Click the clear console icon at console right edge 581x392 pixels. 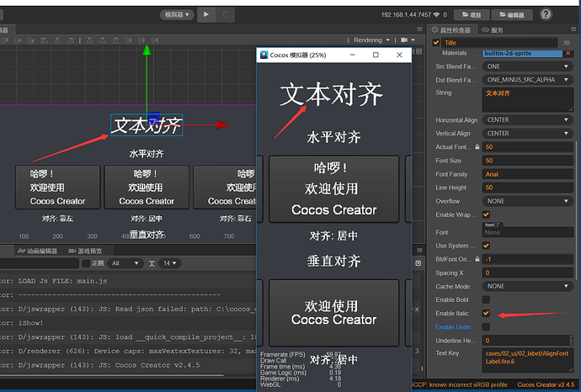tap(418, 263)
